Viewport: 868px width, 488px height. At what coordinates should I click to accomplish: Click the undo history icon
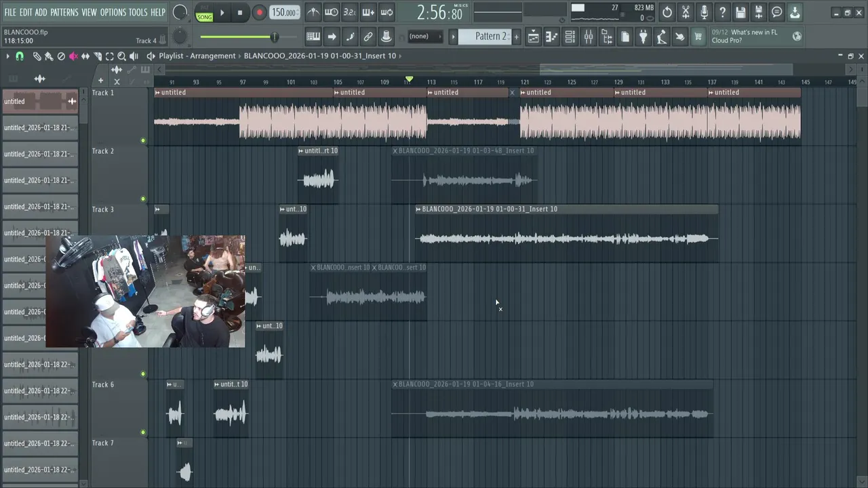tap(667, 12)
